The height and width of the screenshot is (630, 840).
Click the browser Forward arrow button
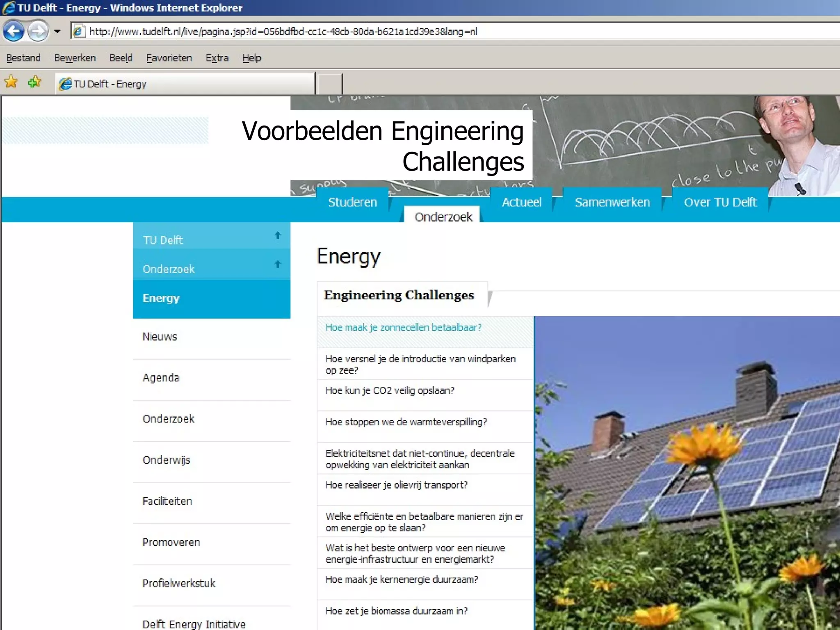(x=39, y=31)
